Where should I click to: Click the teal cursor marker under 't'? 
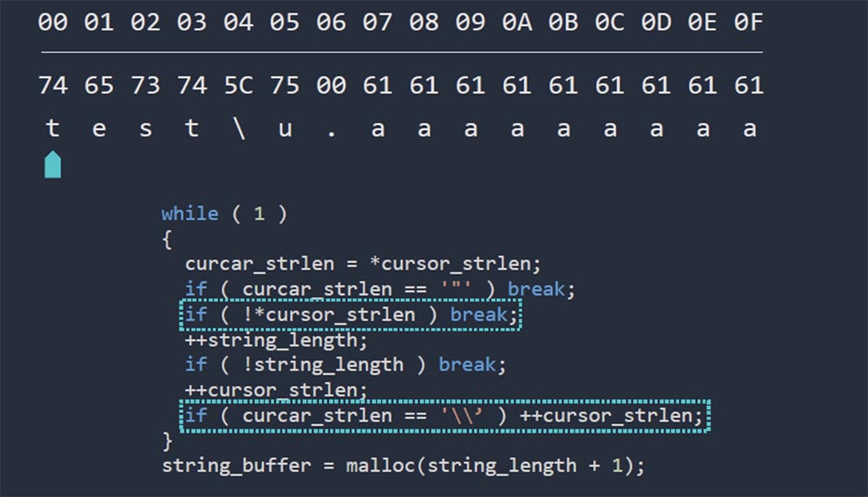[53, 165]
